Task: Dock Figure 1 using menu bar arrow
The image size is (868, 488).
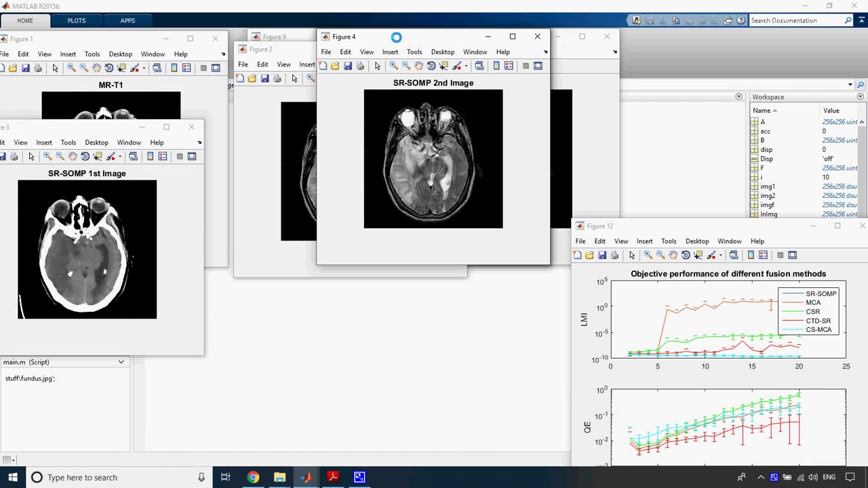Action: pyautogui.click(x=223, y=54)
